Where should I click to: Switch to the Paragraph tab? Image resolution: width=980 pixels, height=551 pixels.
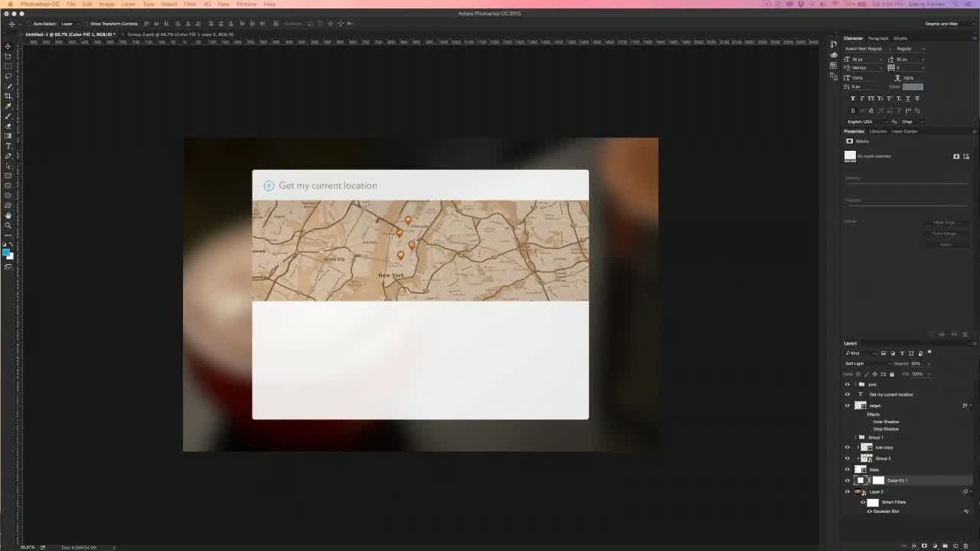coord(878,38)
